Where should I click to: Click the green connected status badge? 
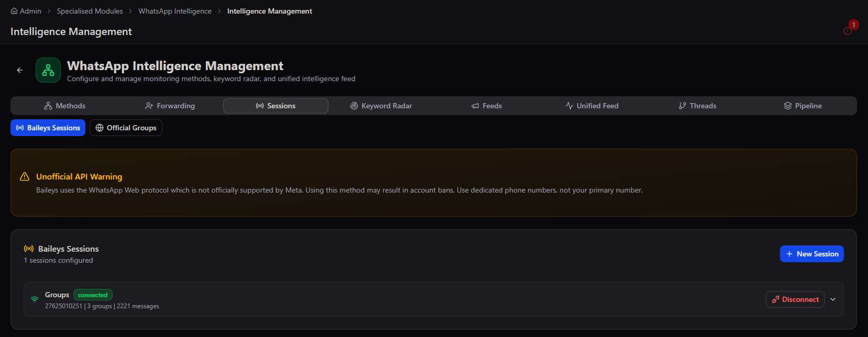(93, 295)
